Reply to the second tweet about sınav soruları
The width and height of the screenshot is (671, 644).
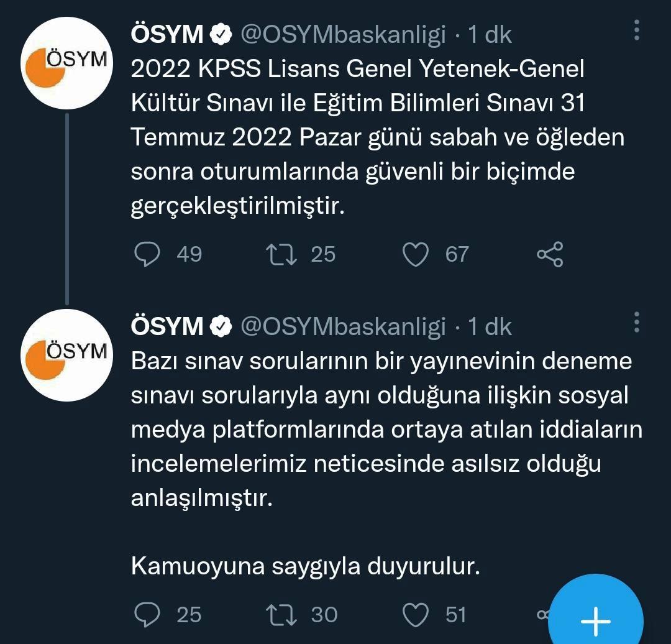147,614
